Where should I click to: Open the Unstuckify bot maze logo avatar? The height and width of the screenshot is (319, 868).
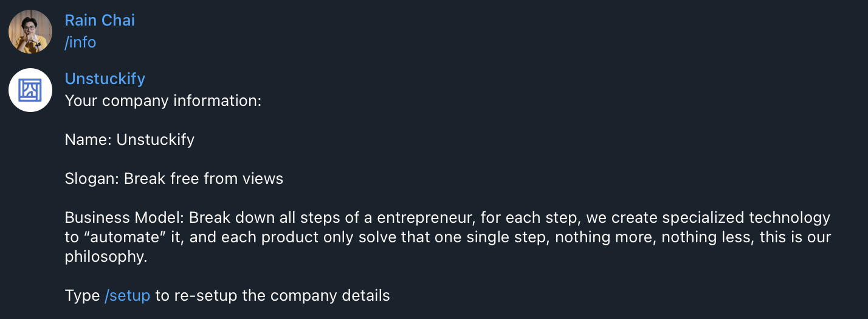click(x=30, y=90)
